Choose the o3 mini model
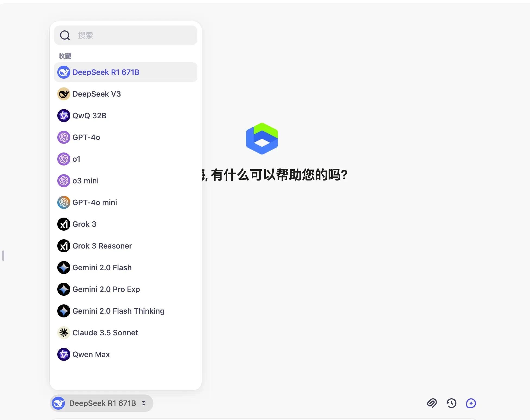 126,181
